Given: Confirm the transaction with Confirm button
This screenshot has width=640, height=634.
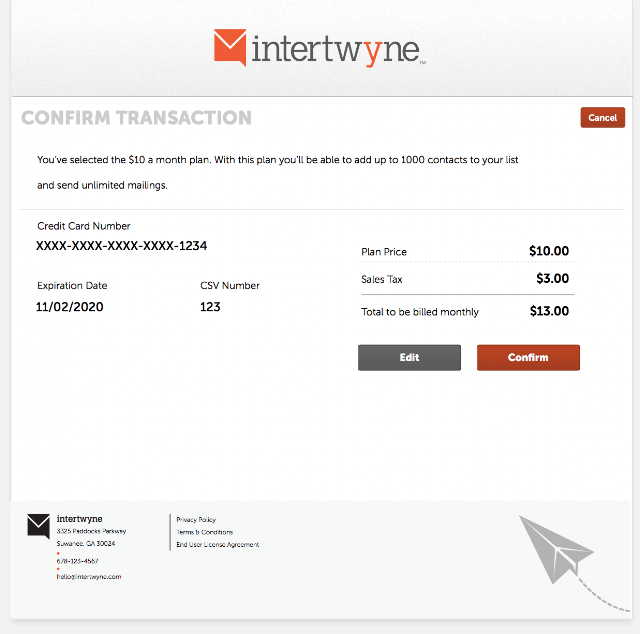Looking at the screenshot, I should click(x=528, y=358).
